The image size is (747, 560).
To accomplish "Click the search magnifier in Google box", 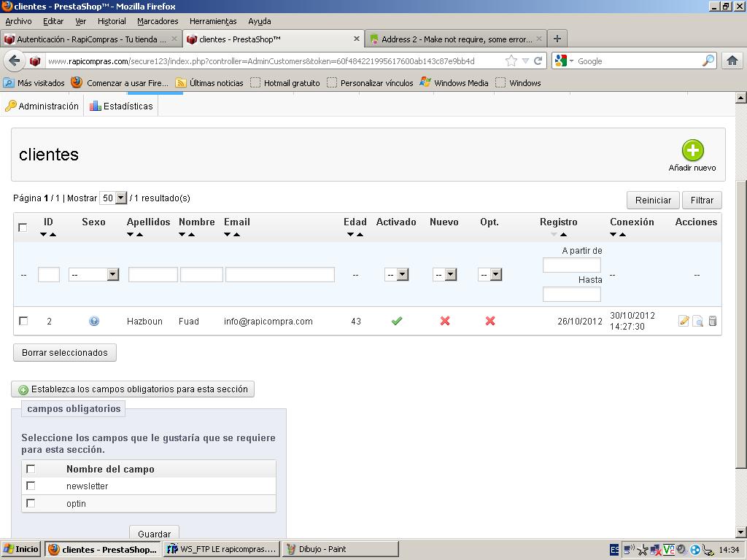I will pyautogui.click(x=708, y=61).
